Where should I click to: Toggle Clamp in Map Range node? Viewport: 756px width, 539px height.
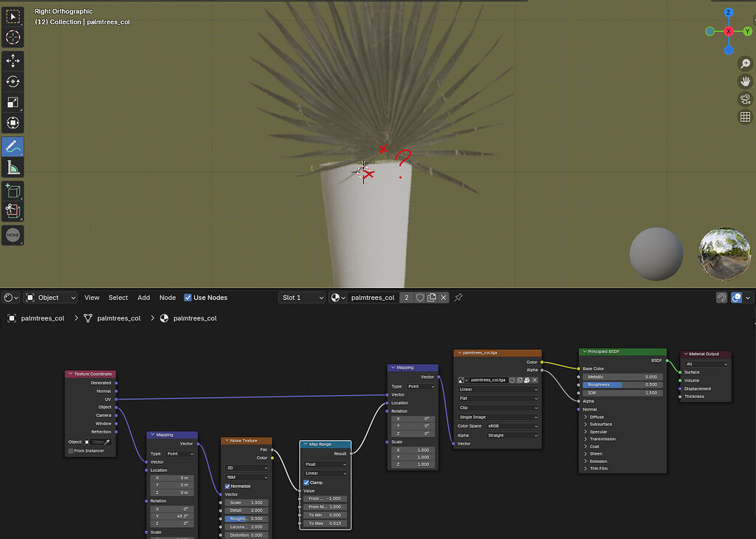coord(306,483)
